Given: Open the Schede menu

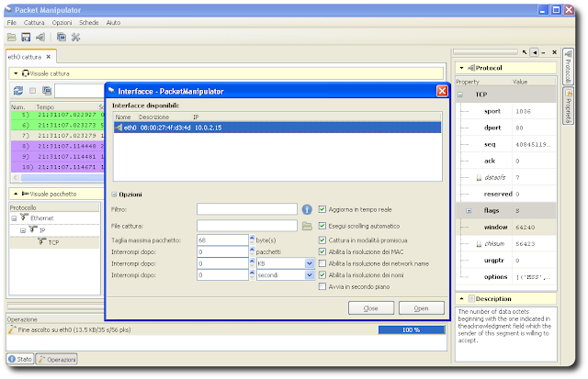Looking at the screenshot, I should 89,22.
